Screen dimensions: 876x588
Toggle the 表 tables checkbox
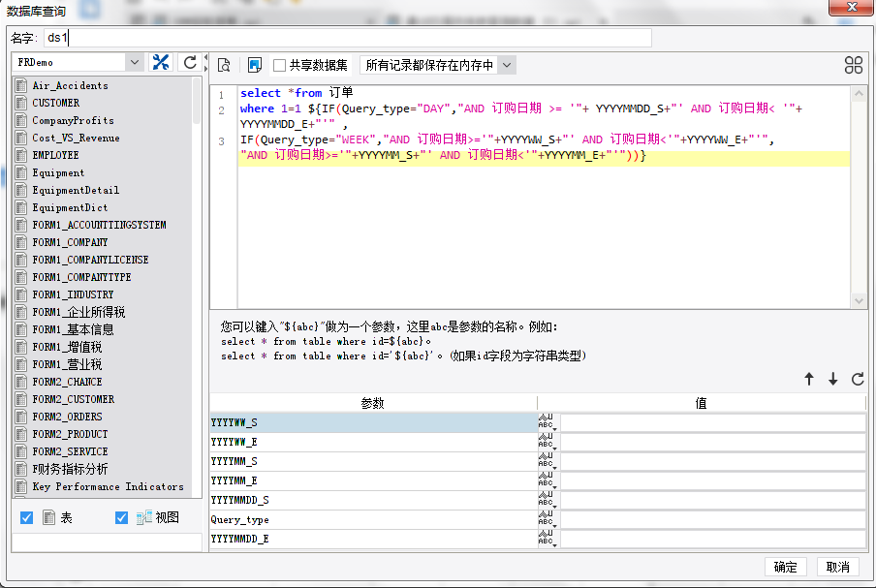coord(26,517)
